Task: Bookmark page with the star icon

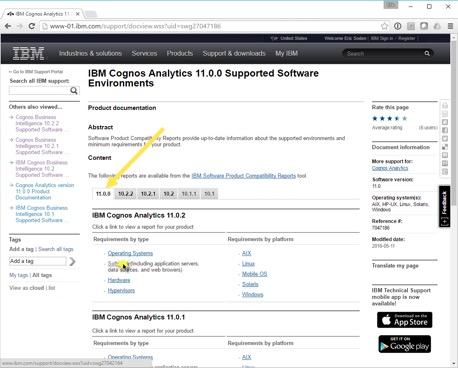Action: pos(384,26)
